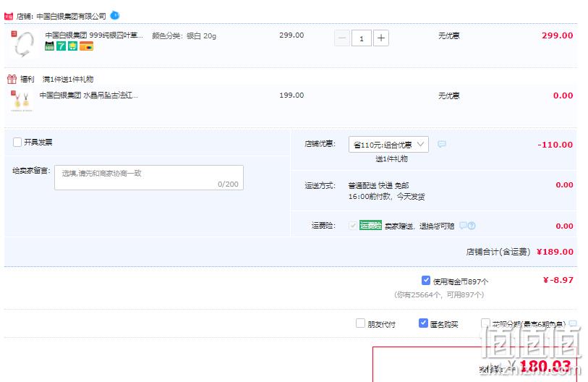Click the comment bubble icon beside store discount dropdown

442,144
